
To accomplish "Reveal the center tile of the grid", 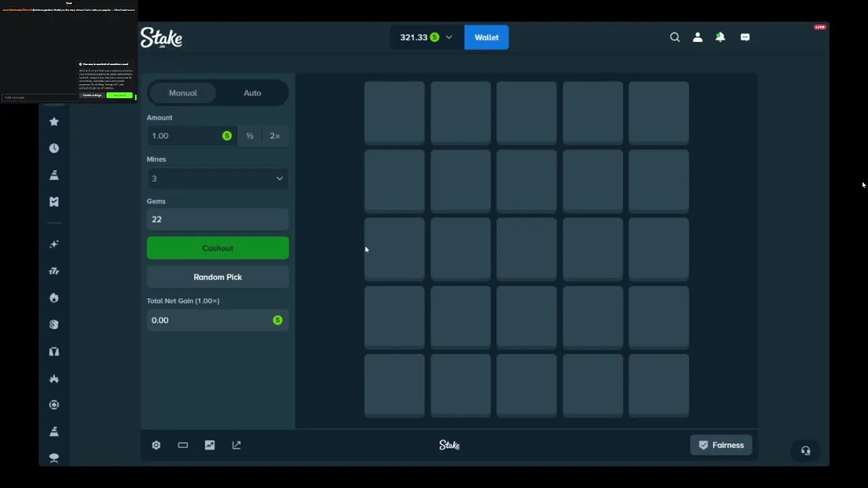I will (x=527, y=249).
